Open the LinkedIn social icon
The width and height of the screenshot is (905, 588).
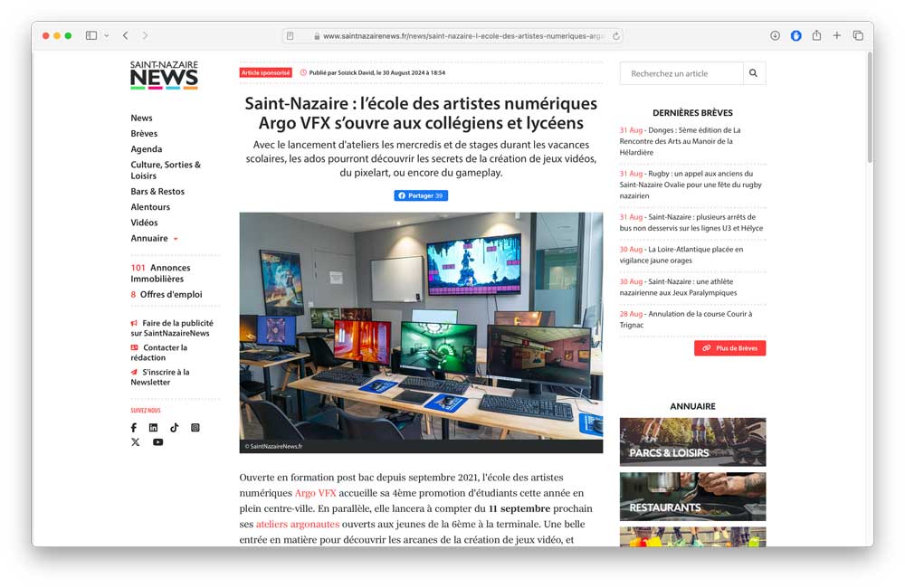click(153, 428)
